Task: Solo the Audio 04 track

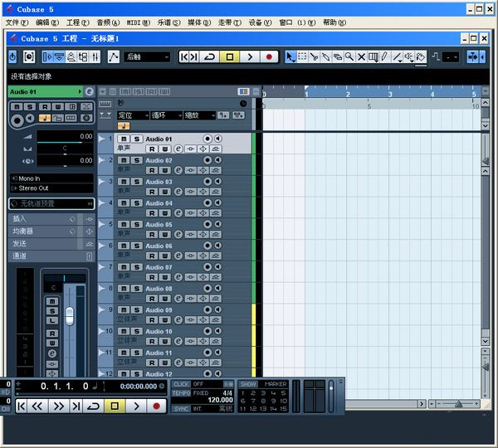Action: [x=135, y=203]
